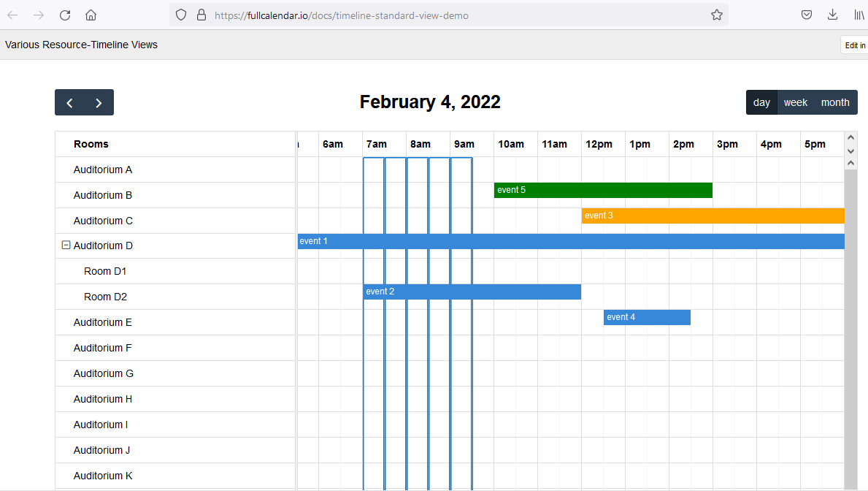Click the browser back arrow
The width and height of the screenshot is (868, 491).
12,15
